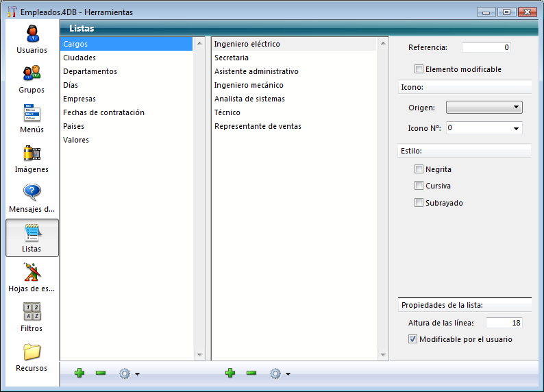Toggle the Negrita style checkbox
The image size is (544, 392).
click(x=419, y=169)
